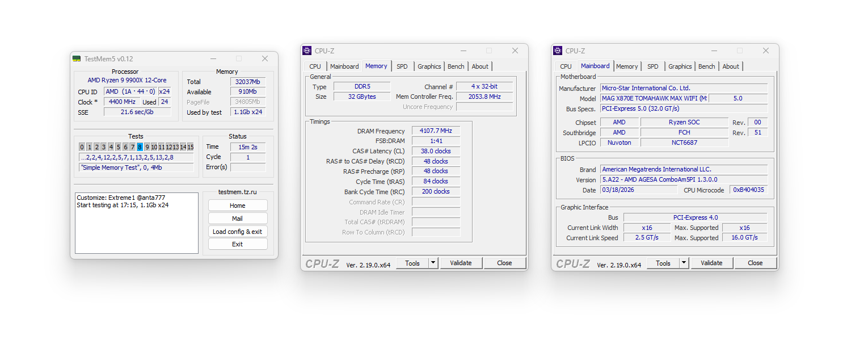Open the Tools dropdown arrow in the right CPU-Z window
The image size is (868, 352).
click(682, 263)
